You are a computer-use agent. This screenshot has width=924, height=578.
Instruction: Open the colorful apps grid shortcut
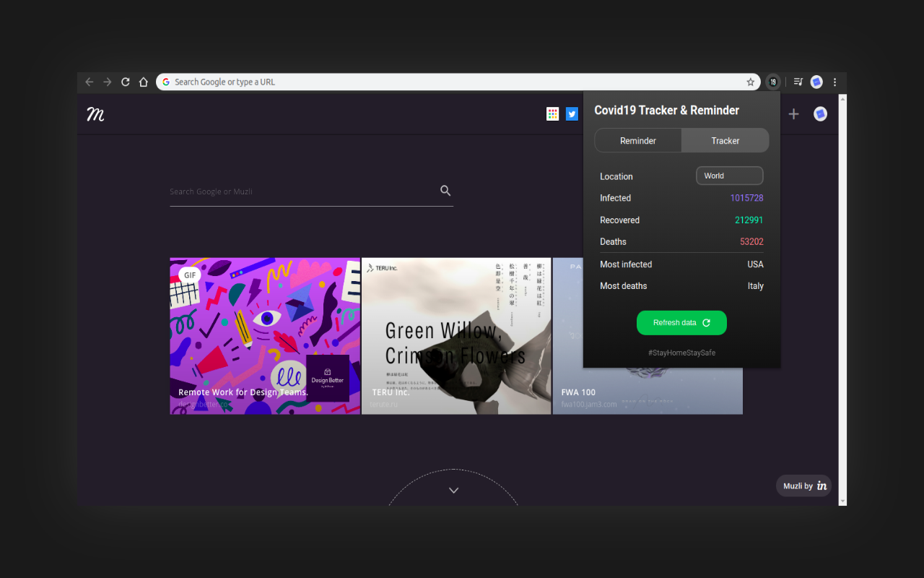coord(553,113)
